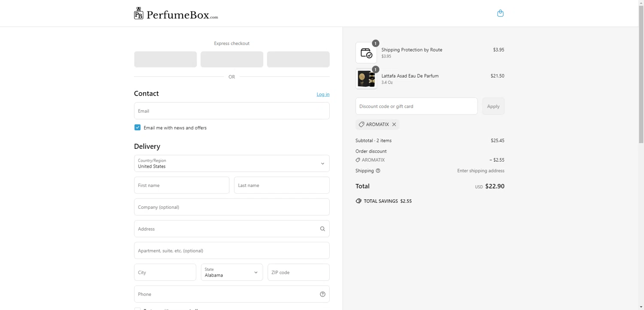Click the Subtotal · 2 items label
The height and width of the screenshot is (310, 644).
tap(374, 141)
